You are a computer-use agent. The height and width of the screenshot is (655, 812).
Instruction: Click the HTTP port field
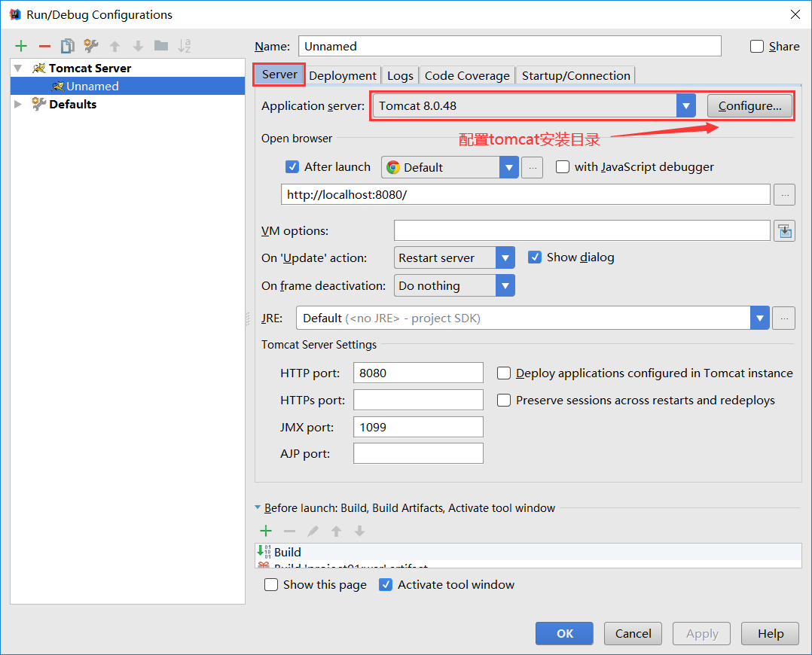418,373
